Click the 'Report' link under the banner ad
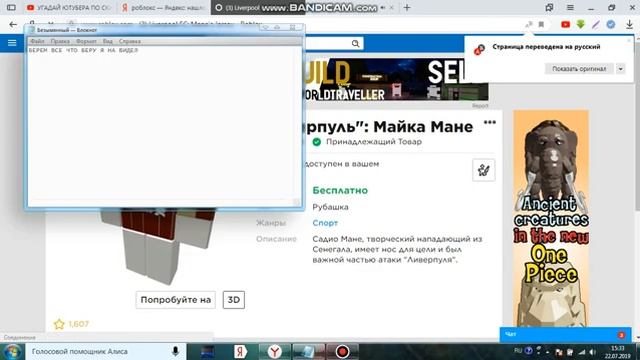This screenshot has width=640, height=360. tap(480, 106)
